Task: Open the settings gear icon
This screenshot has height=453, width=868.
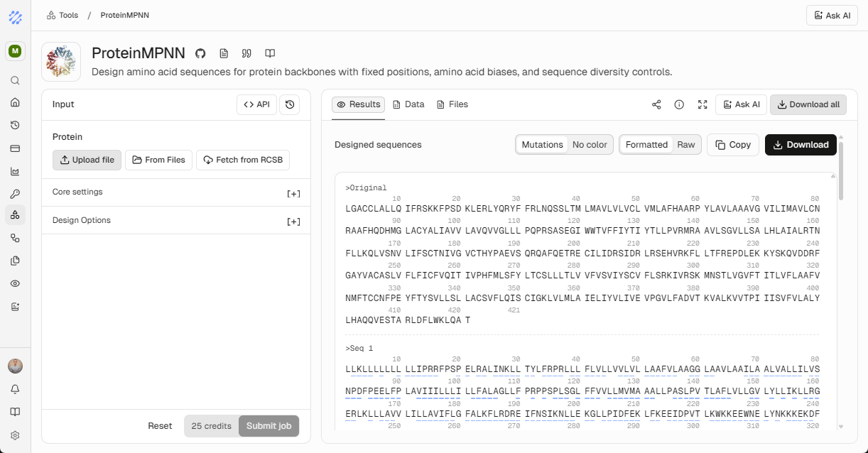Action: (15, 435)
